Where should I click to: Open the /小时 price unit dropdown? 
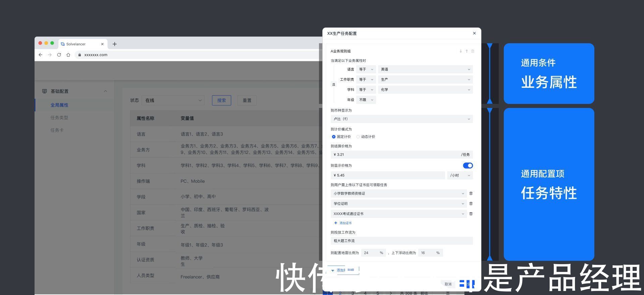(x=460, y=175)
